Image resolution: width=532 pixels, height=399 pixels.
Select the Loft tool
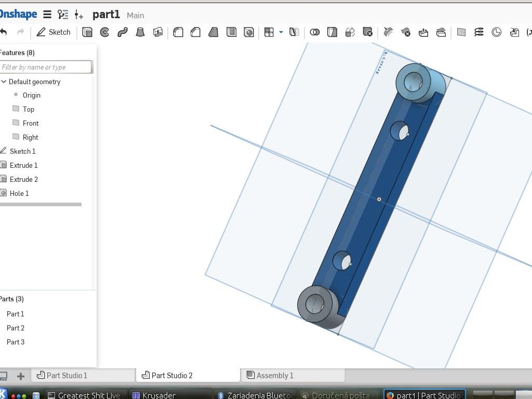[140, 32]
